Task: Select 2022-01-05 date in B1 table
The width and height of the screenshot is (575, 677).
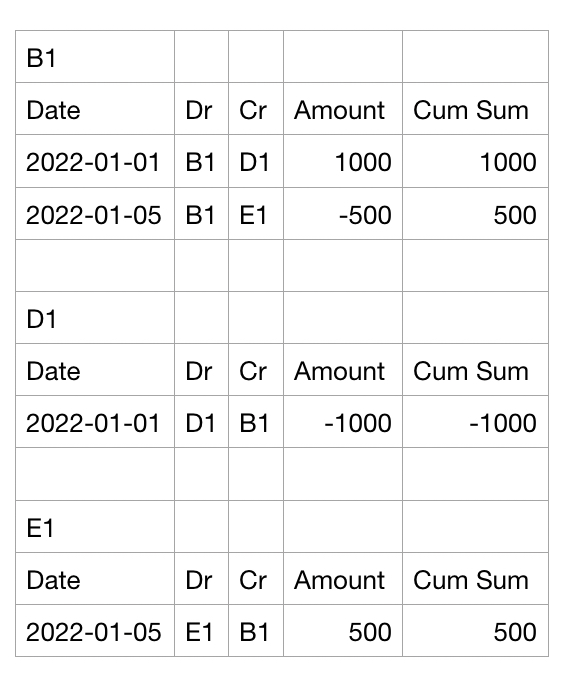Action: coord(95,214)
